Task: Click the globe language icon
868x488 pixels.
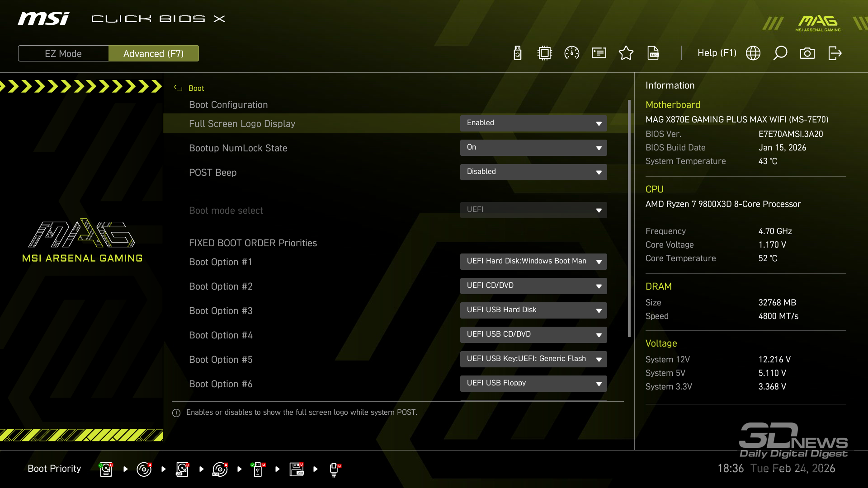Action: pyautogui.click(x=753, y=53)
